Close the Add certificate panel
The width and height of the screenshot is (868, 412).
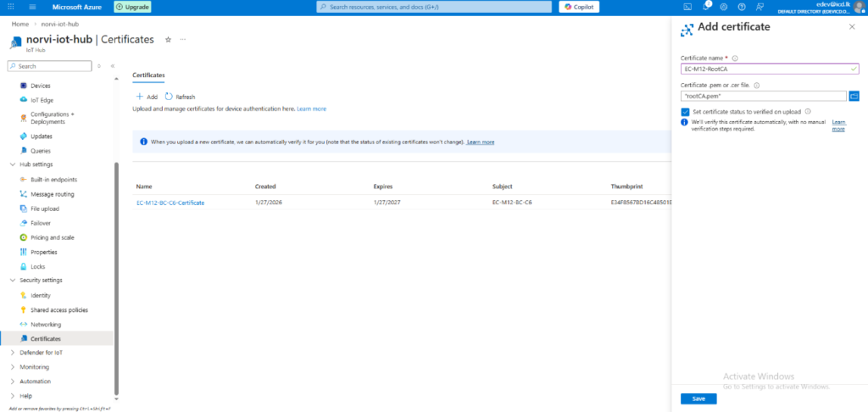point(852,26)
